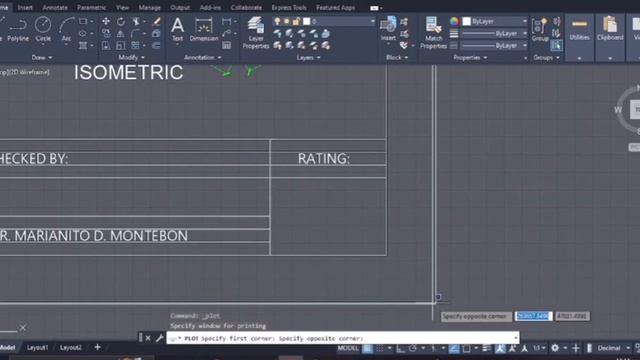Toggle annotation visibility in status bar
This screenshot has height=360, width=640.
click(x=500, y=348)
